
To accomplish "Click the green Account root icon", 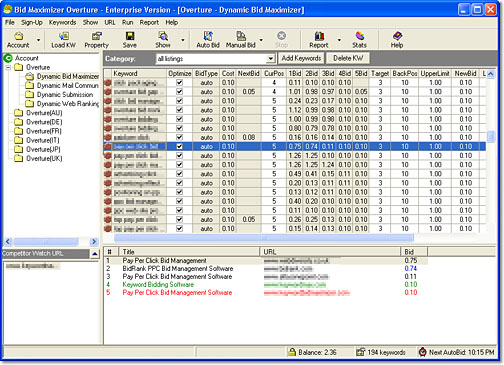I will click(x=8, y=58).
